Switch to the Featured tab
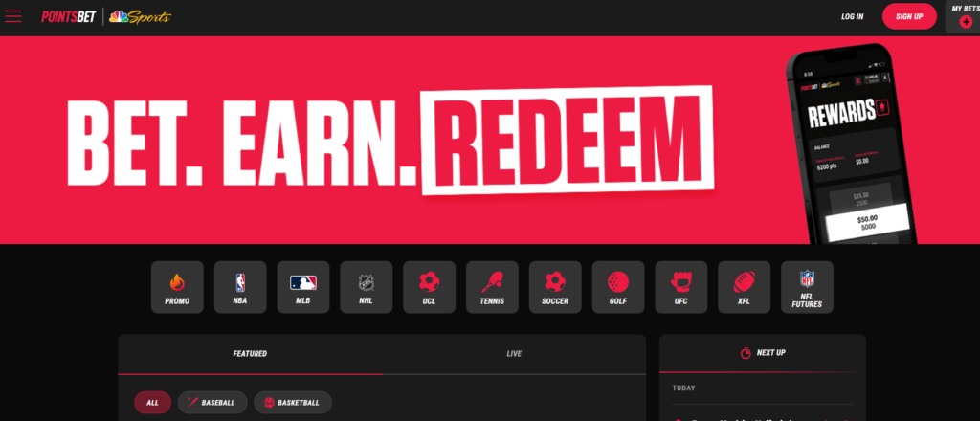The width and height of the screenshot is (980, 421). 250,354
